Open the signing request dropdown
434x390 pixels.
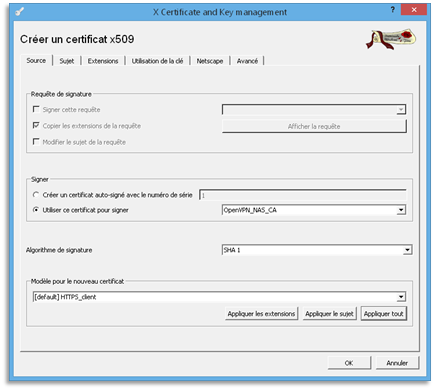click(x=314, y=109)
